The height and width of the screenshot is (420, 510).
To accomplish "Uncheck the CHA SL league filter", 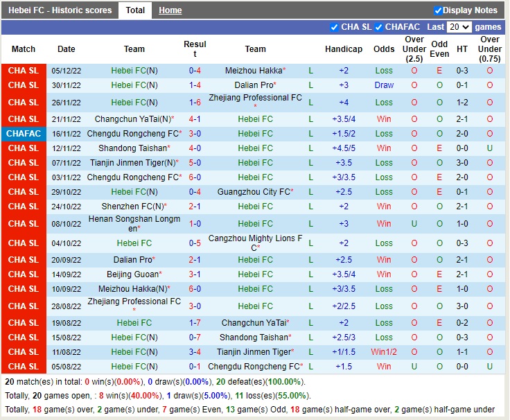I will pyautogui.click(x=335, y=27).
